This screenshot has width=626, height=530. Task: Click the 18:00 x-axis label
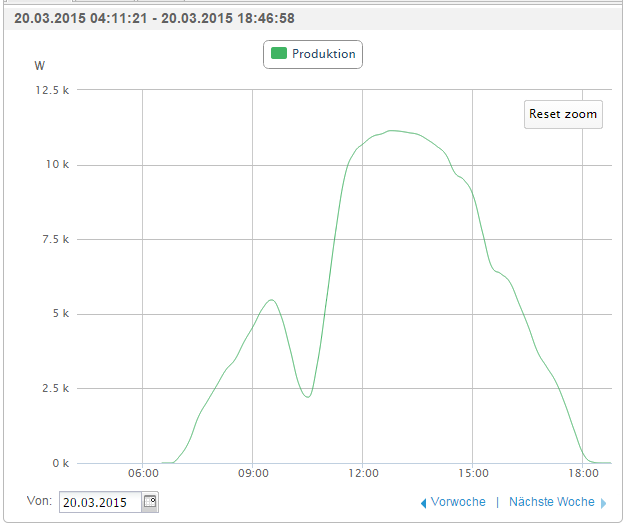(x=582, y=474)
